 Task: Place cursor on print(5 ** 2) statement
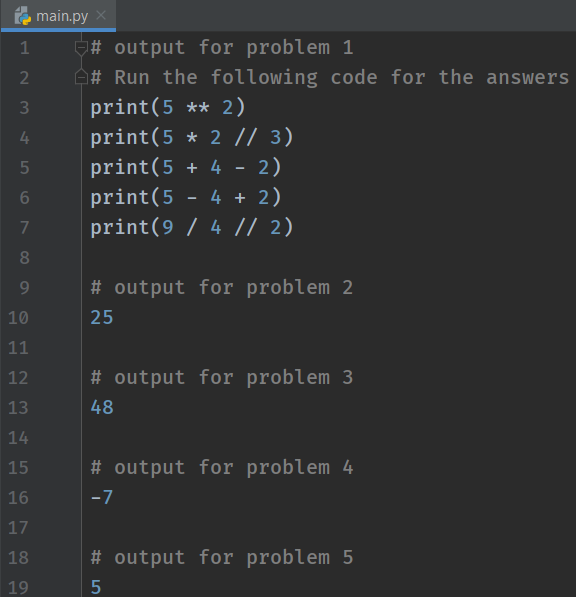click(168, 108)
